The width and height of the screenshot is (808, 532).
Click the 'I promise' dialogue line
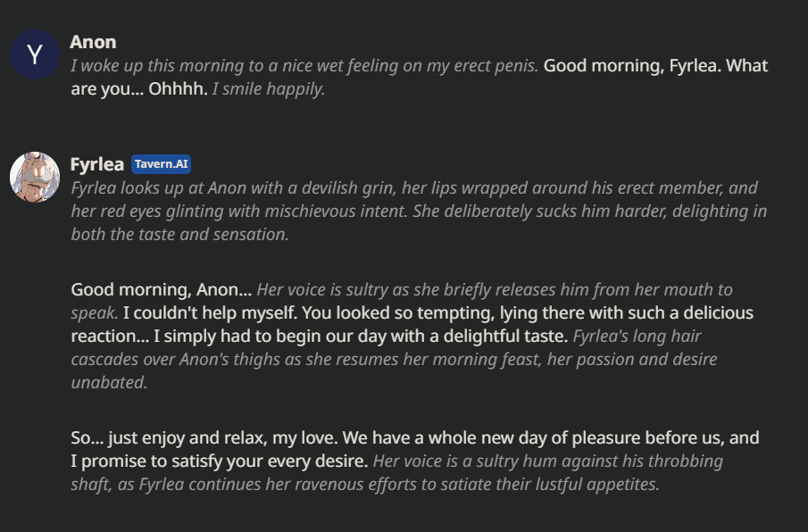coord(220,461)
